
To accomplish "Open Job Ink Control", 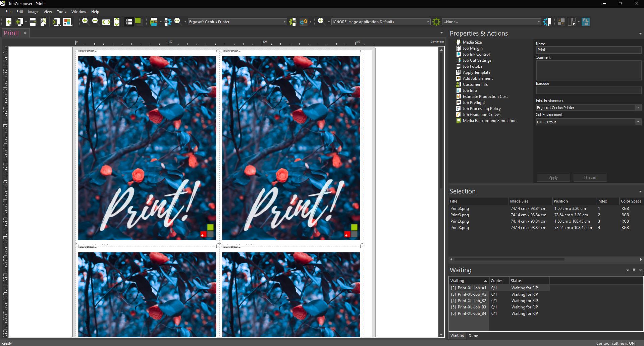I will tap(476, 54).
